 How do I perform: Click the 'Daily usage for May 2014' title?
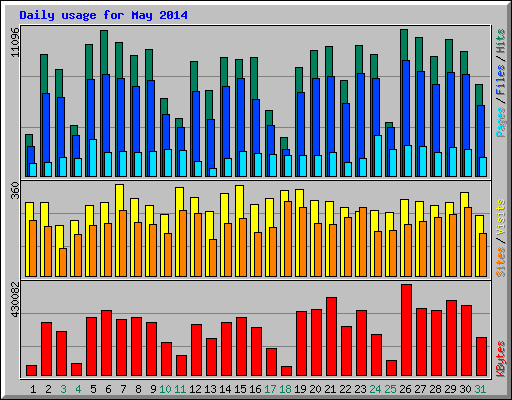pyautogui.click(x=103, y=15)
